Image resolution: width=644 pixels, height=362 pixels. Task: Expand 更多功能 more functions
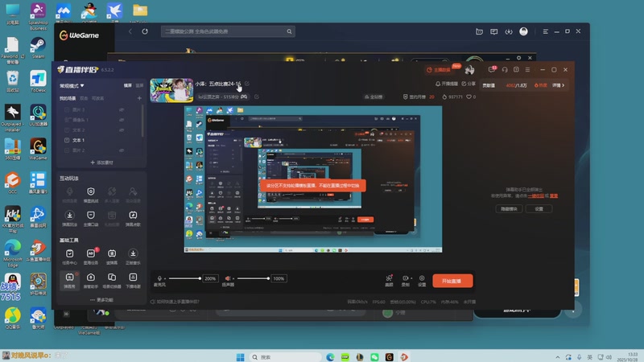pos(101,300)
